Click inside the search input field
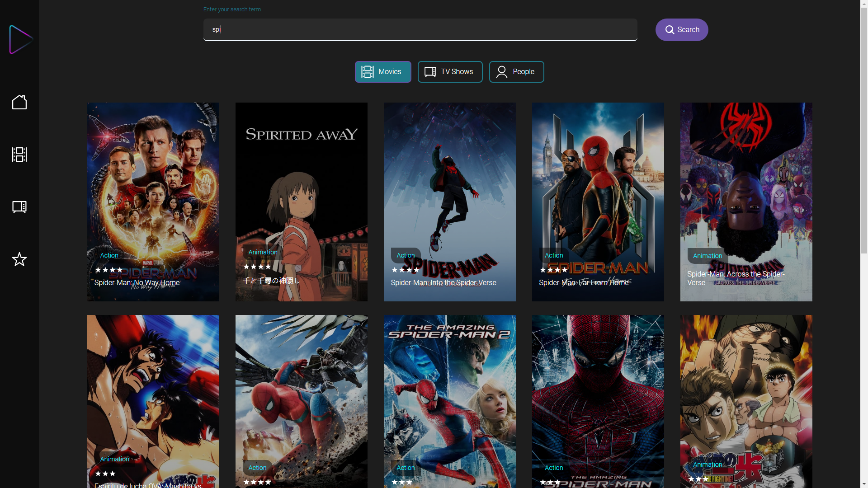The height and width of the screenshot is (488, 868). point(420,29)
